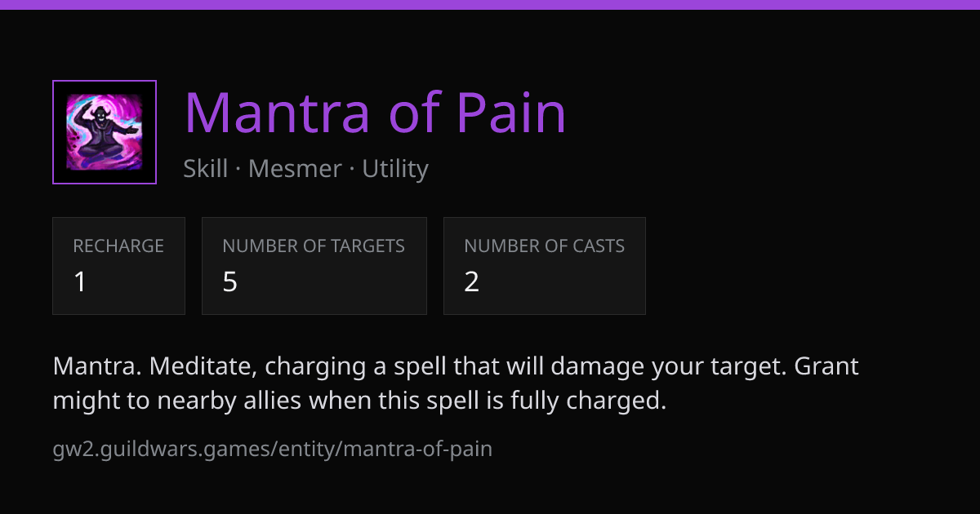
Task: Click the skill description paragraph
Action: 456,383
